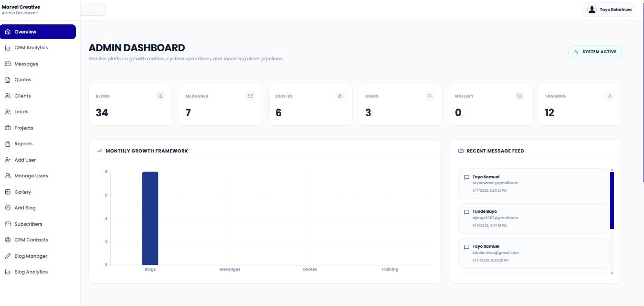Click the Clients people icon in sidebar
Image resolution: width=644 pixels, height=306 pixels.
pyautogui.click(x=8, y=96)
